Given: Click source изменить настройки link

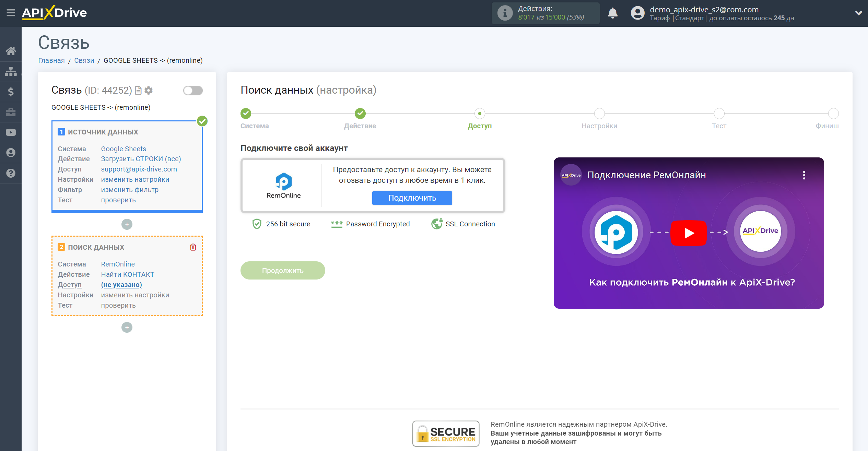Looking at the screenshot, I should click(x=135, y=179).
